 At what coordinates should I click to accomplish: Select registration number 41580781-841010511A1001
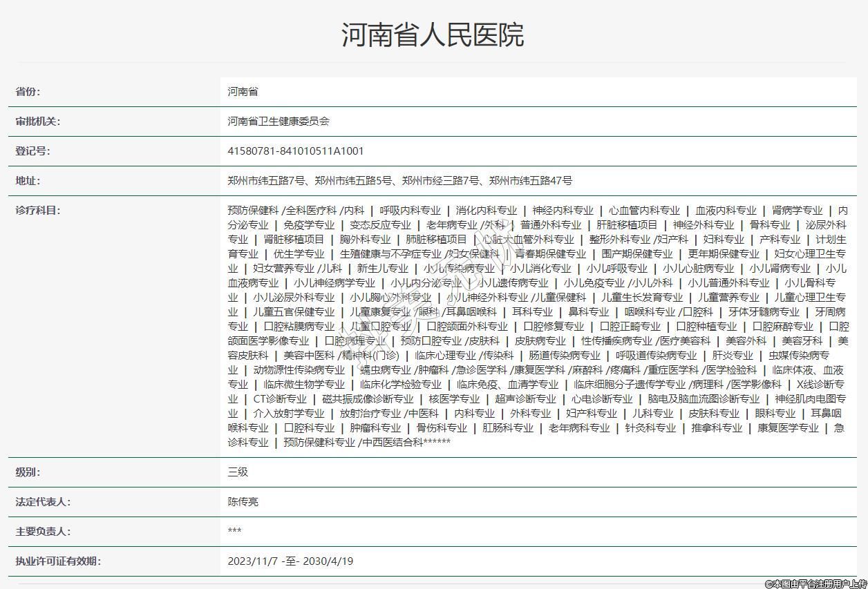(295, 151)
